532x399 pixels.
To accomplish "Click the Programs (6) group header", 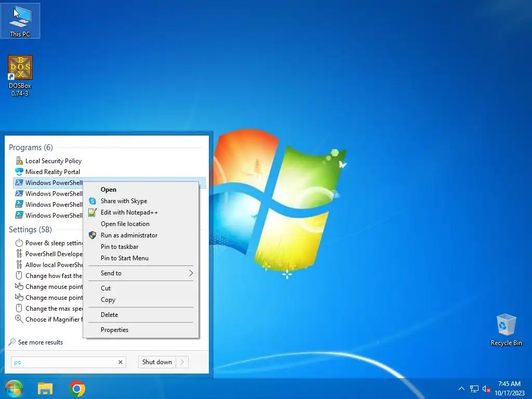I will click(x=31, y=148).
